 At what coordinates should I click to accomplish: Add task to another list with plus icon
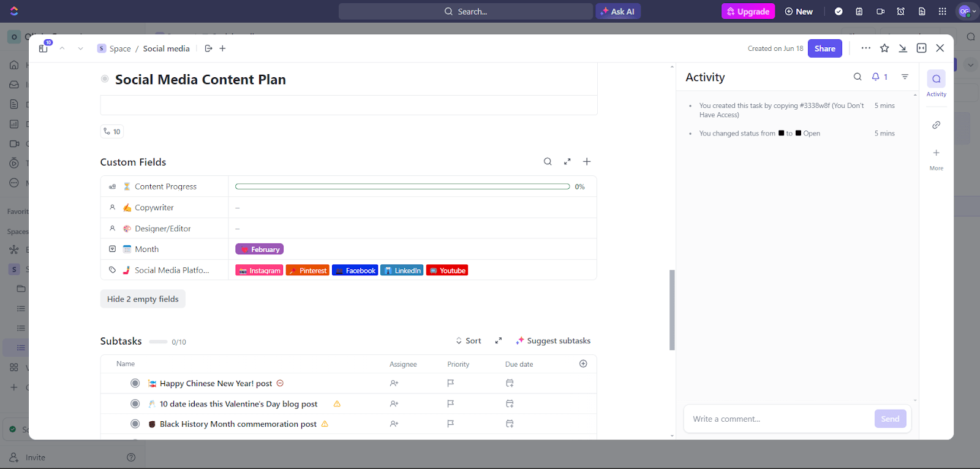coord(222,48)
